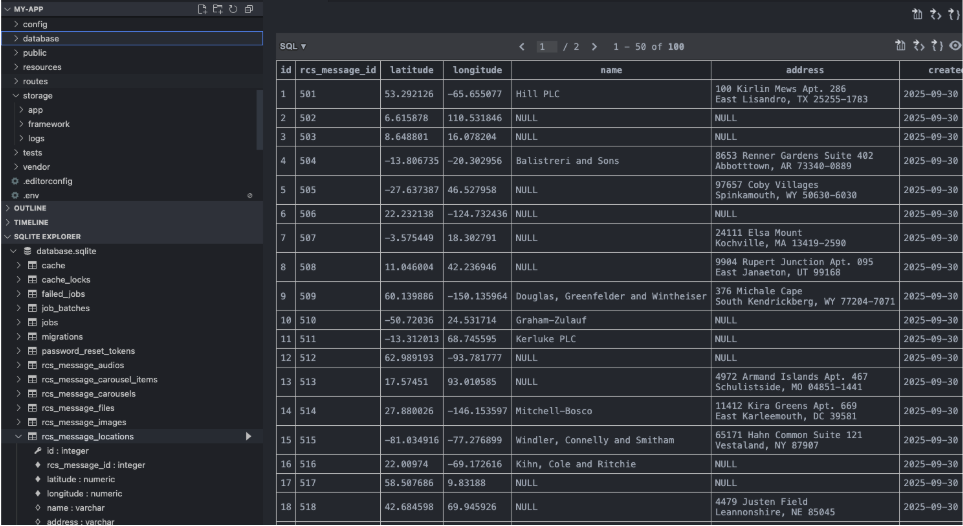Click the second icon in top editor toolbar
This screenshot has height=526, width=963.
(x=936, y=14)
